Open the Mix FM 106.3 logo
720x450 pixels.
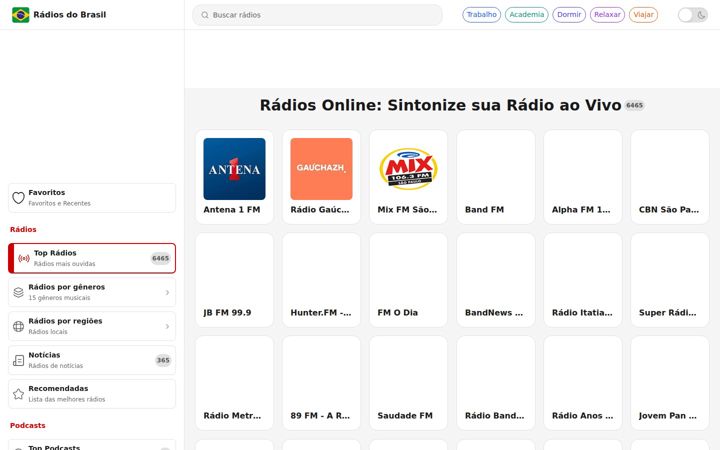click(408, 169)
